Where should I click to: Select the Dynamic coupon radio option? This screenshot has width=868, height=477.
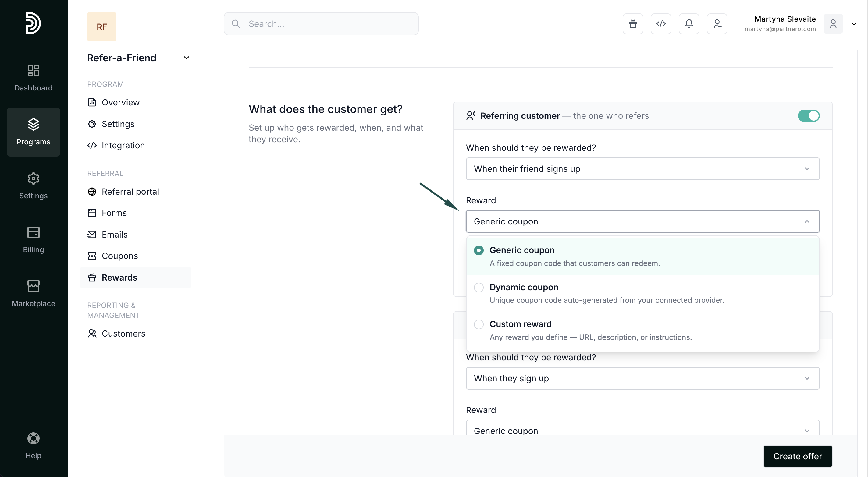coord(478,287)
